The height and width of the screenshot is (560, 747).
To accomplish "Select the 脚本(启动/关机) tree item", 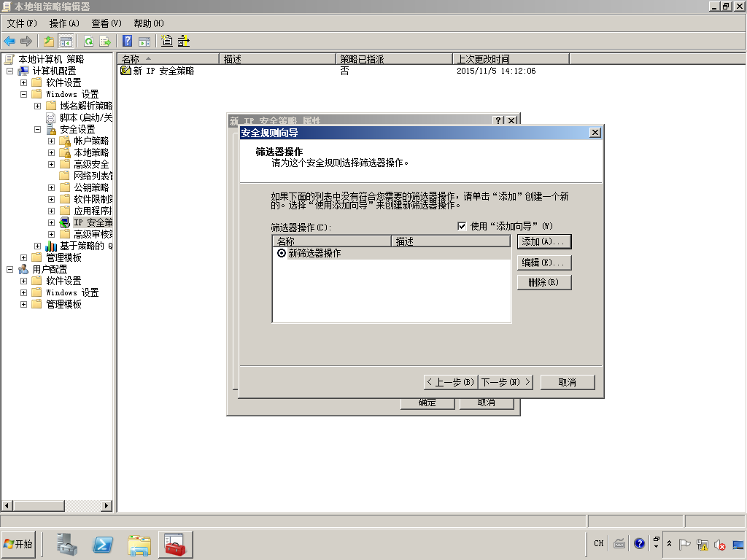I will click(x=86, y=117).
